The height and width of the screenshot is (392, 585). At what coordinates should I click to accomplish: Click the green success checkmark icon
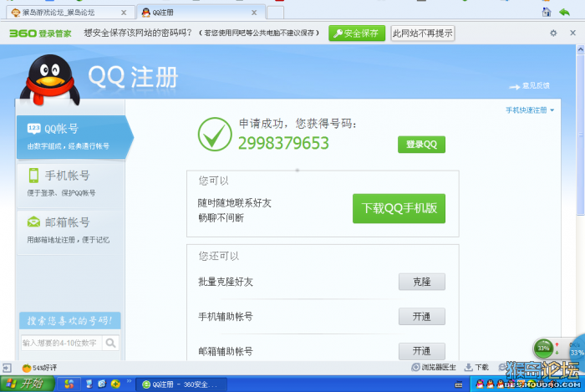click(x=215, y=135)
